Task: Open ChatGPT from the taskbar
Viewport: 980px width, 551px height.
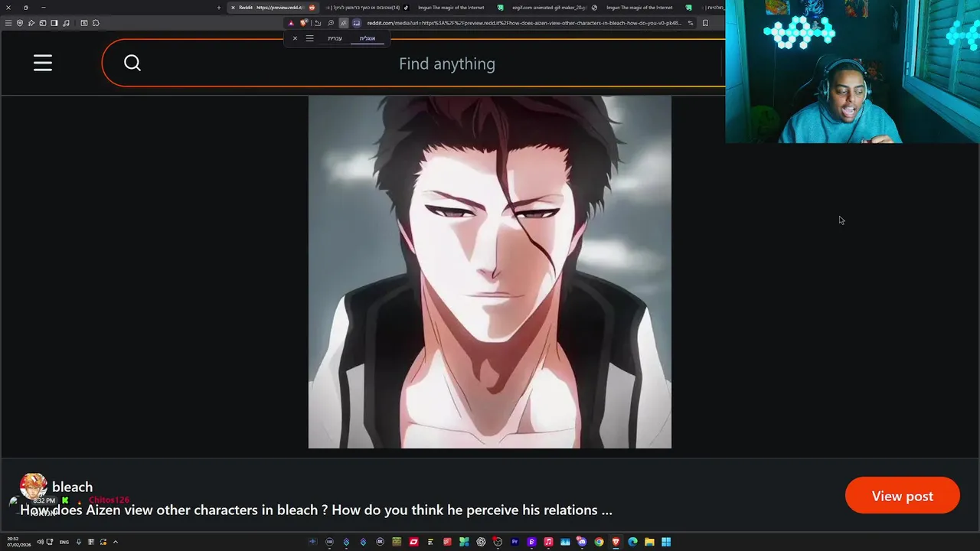Action: [x=481, y=542]
